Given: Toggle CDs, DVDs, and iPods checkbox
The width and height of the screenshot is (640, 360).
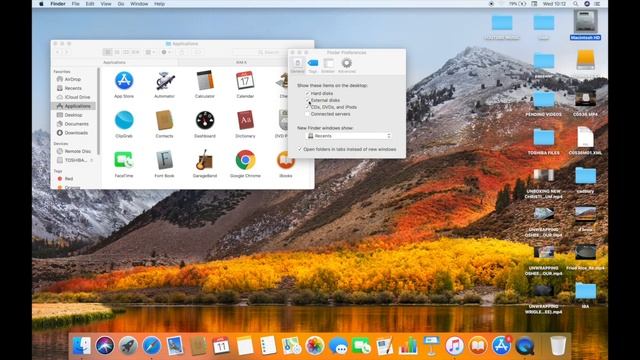Looking at the screenshot, I should (x=307, y=107).
